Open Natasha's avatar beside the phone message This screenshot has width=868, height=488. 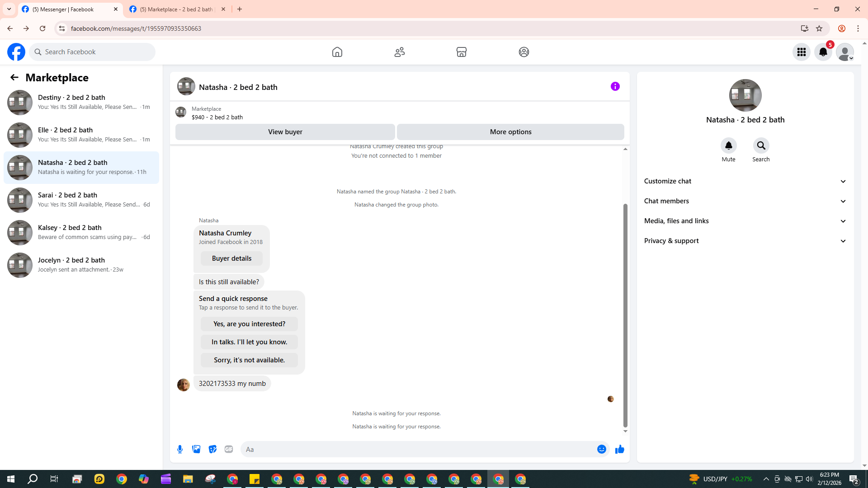pyautogui.click(x=184, y=385)
